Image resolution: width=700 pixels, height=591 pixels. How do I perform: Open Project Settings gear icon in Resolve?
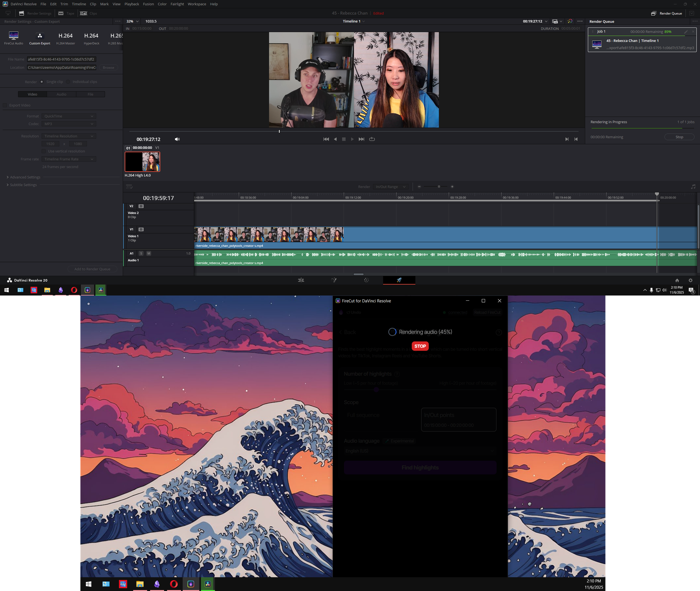pos(690,280)
